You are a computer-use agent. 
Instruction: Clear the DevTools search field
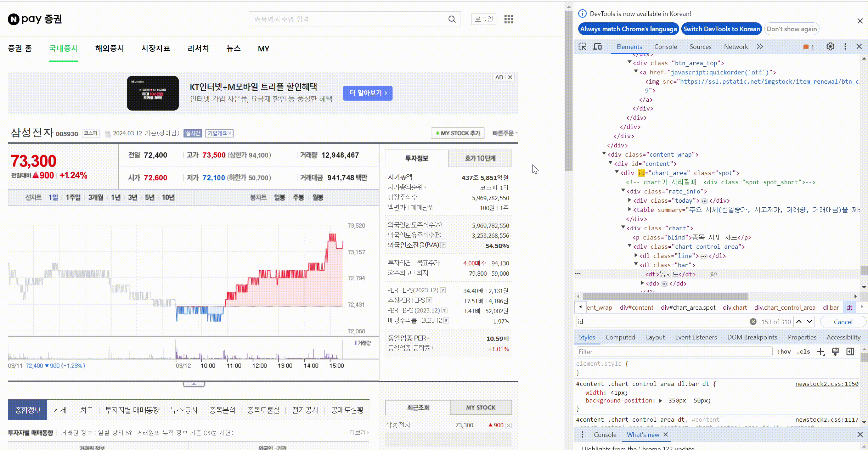(753, 322)
